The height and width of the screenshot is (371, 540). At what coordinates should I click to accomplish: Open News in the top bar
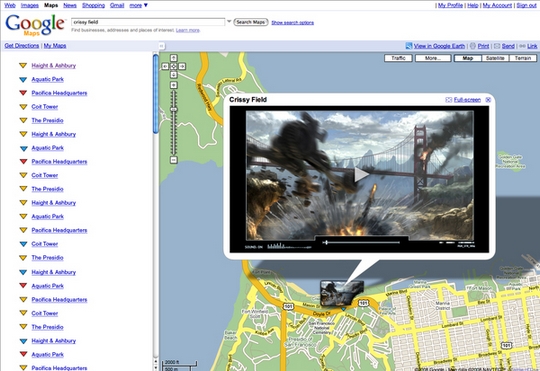pos(70,5)
